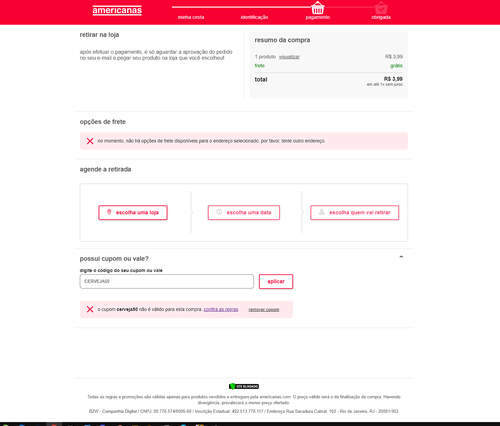The height and width of the screenshot is (426, 500).
Task: Select the grátis shipping value
Action: click(x=396, y=66)
